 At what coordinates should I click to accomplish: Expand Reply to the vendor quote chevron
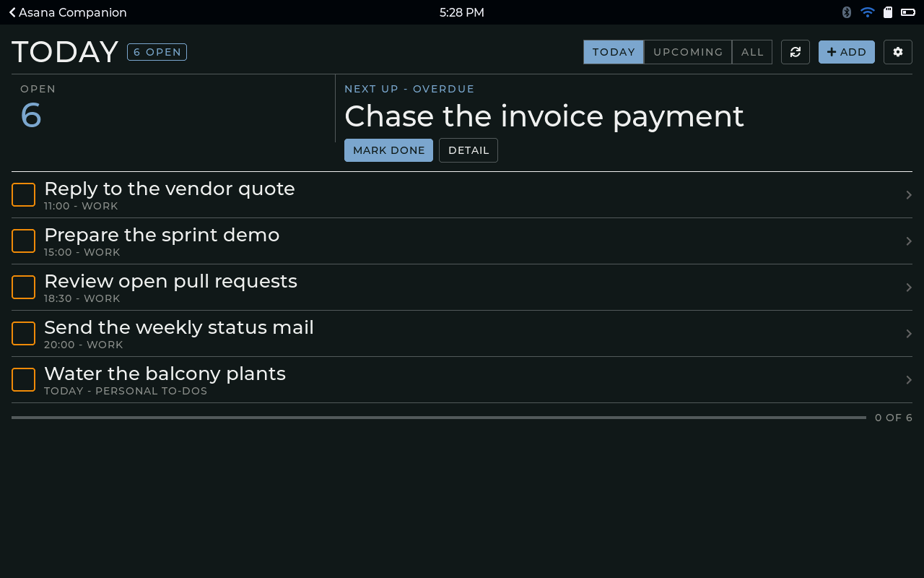click(x=909, y=194)
